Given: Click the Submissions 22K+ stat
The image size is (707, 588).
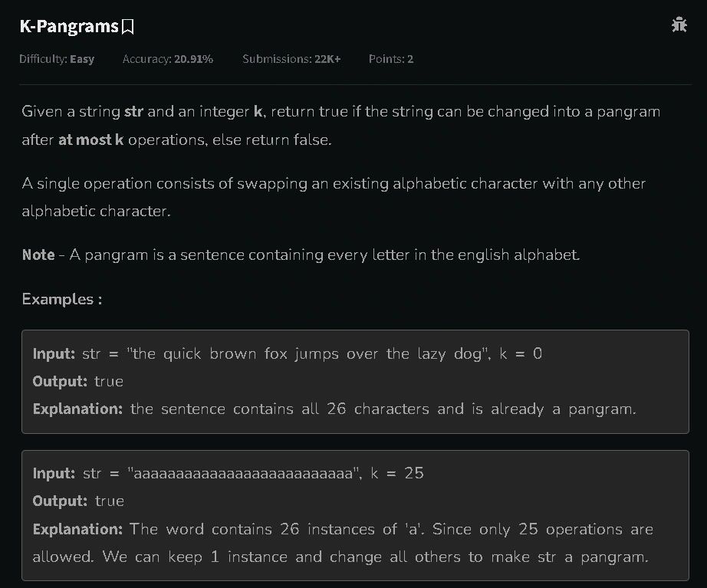Looking at the screenshot, I should (291, 59).
